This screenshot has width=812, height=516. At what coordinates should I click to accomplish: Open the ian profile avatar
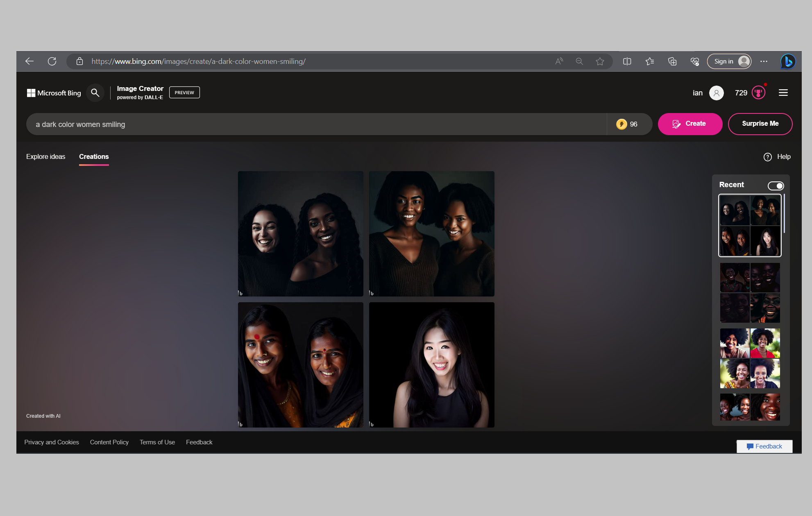(x=716, y=93)
